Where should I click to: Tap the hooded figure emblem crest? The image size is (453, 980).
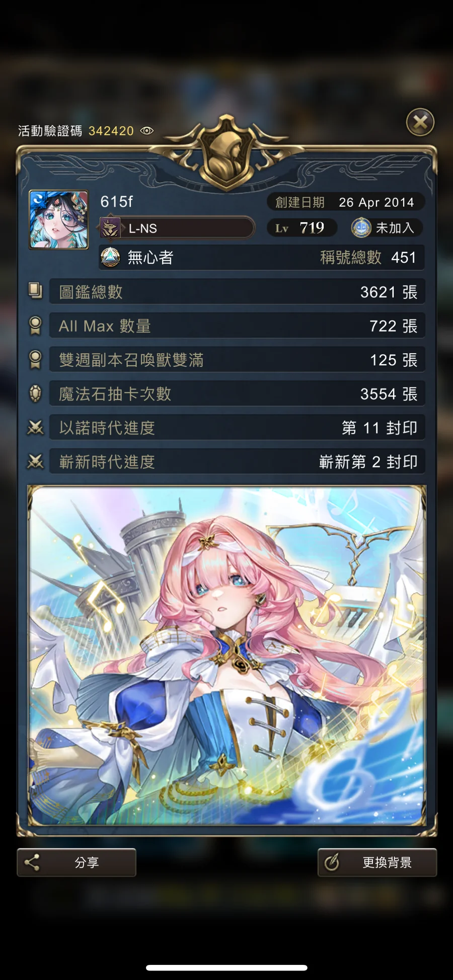click(226, 154)
